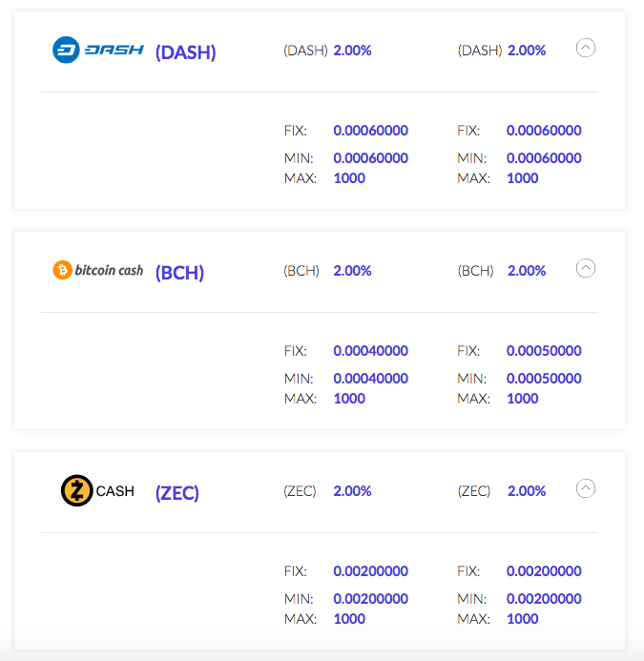The width and height of the screenshot is (644, 661).
Task: Click the first DASH MAX value 1000
Action: tap(349, 178)
